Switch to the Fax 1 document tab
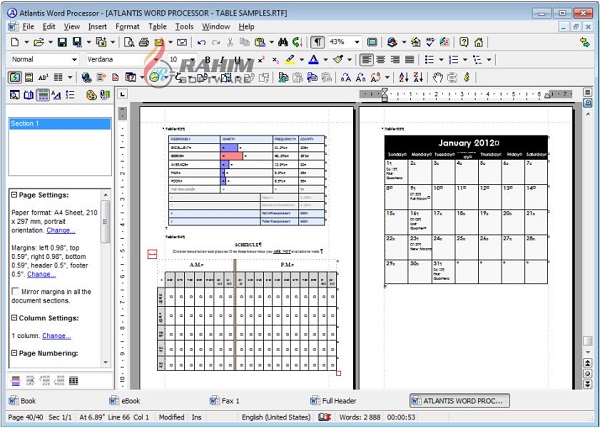Image resolution: width=600 pixels, height=428 pixels. tap(225, 401)
